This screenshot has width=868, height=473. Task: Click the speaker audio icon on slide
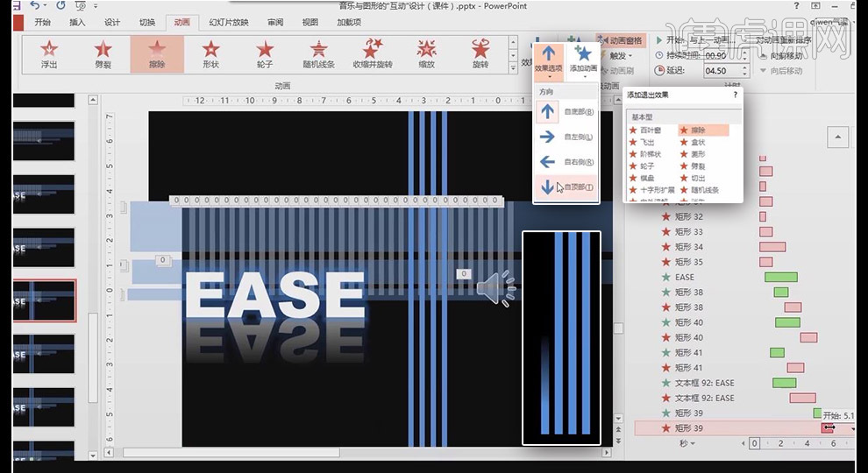pos(494,289)
